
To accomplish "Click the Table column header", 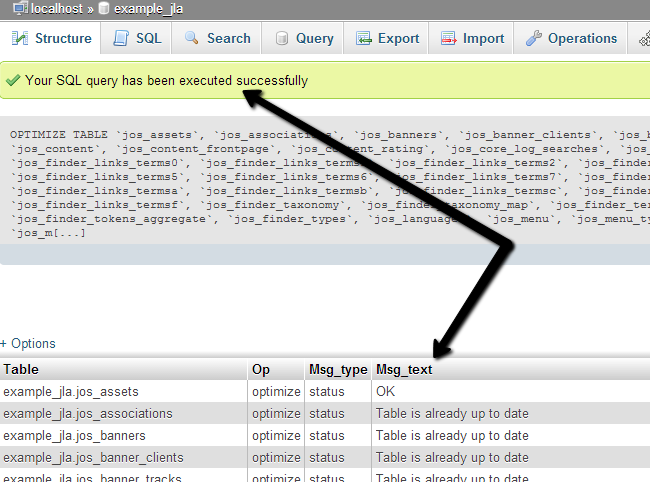I will click(x=21, y=369).
